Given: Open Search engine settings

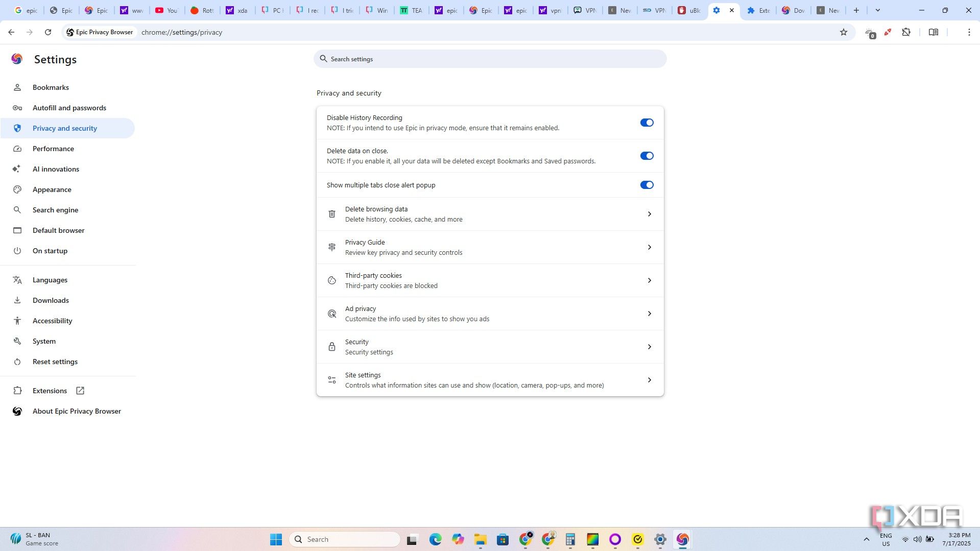Looking at the screenshot, I should tap(67, 210).
